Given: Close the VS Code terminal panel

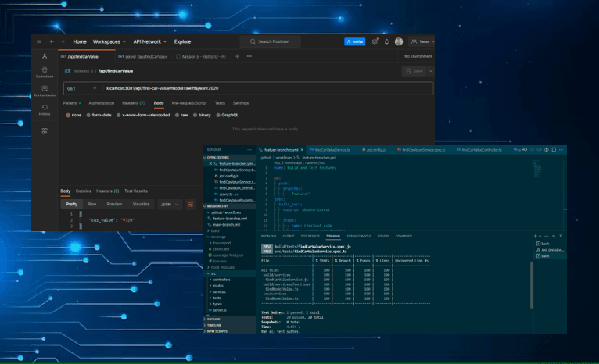Looking at the screenshot, I should coord(561,236).
